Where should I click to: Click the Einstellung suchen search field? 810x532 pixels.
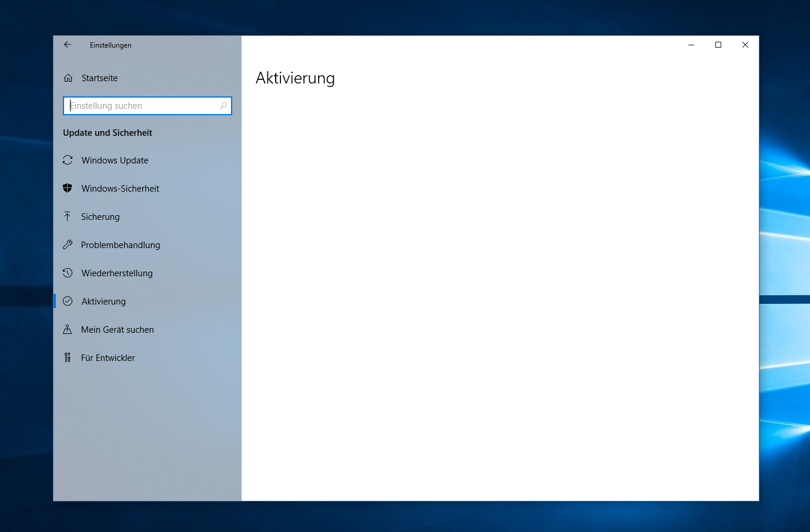(x=148, y=106)
